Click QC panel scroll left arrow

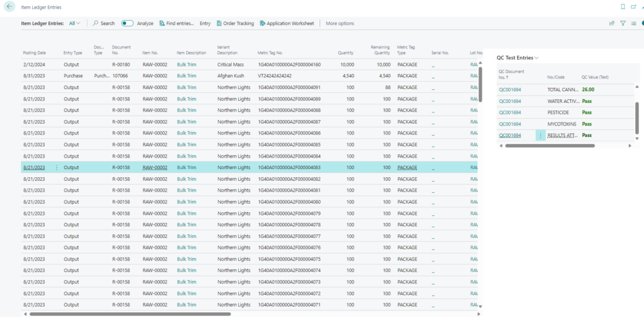pyautogui.click(x=501, y=146)
